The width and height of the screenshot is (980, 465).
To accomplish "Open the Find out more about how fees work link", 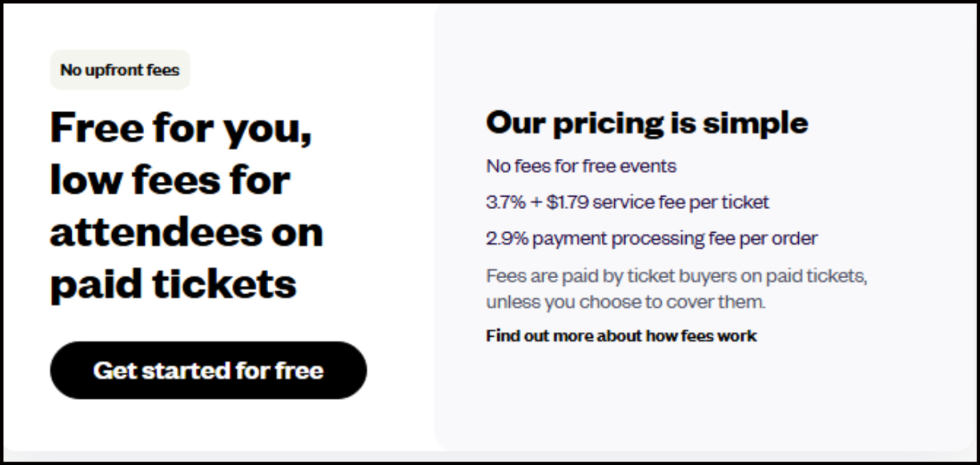I will click(x=621, y=336).
